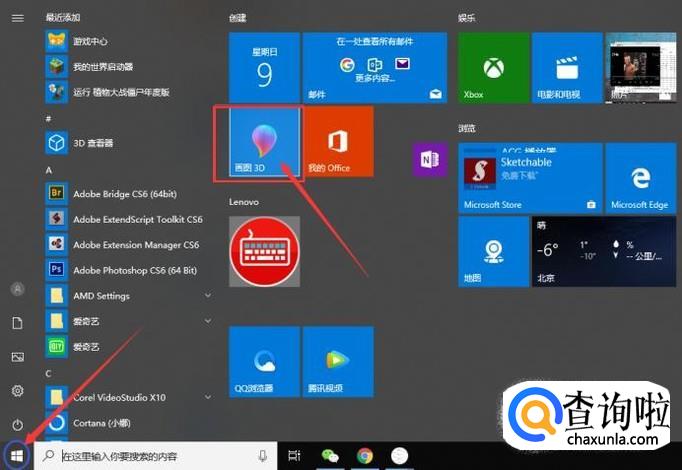This screenshot has height=470, width=682.
Task: Open the red Lenovo keyboard tile
Action: pos(264,252)
